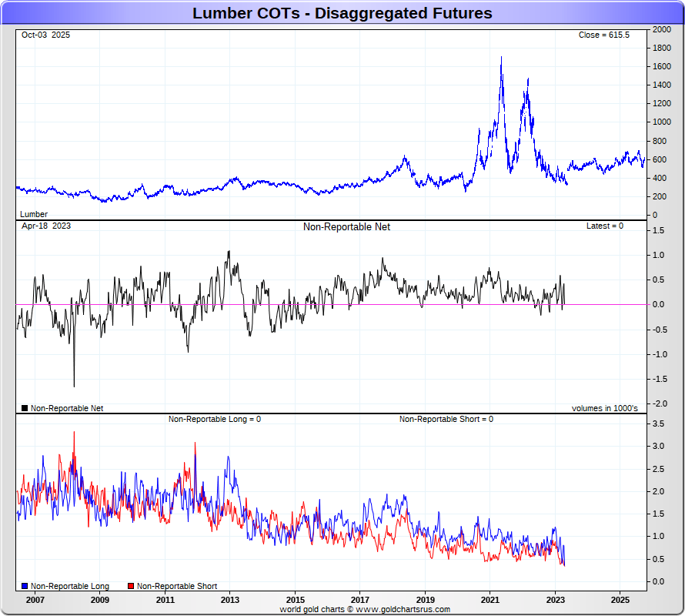Click the chart title Lumber COTs - Disaggregated Futures
The height and width of the screenshot is (616, 685).
[x=342, y=13]
